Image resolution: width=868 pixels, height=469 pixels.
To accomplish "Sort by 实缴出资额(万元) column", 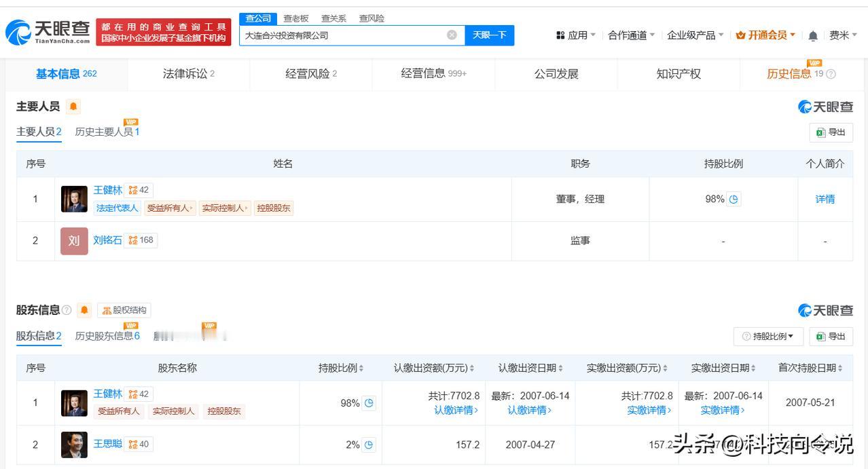I will (x=627, y=368).
